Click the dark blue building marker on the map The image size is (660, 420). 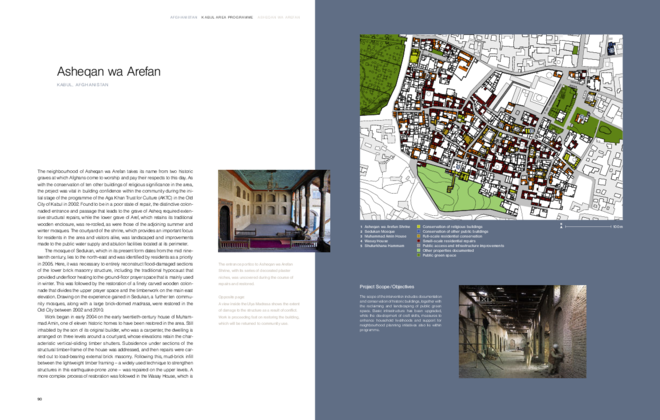tap(611, 48)
